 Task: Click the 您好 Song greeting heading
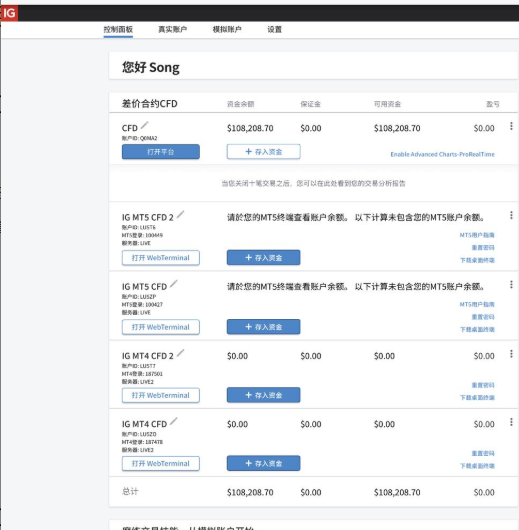coord(151,68)
